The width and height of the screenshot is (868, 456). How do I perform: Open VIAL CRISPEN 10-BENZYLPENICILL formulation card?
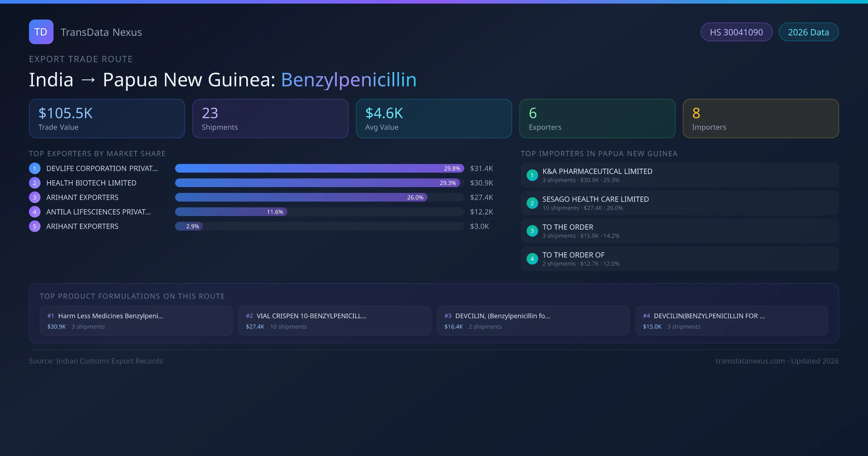(x=335, y=321)
